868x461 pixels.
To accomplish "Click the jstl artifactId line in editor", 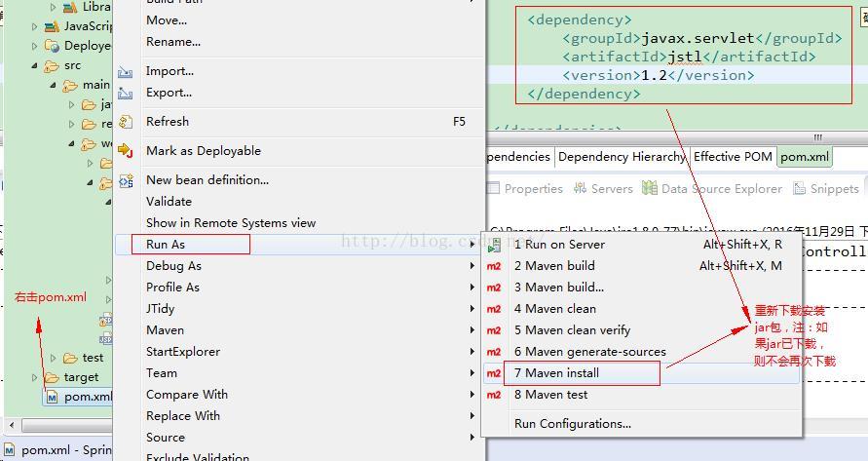I will coord(689,57).
